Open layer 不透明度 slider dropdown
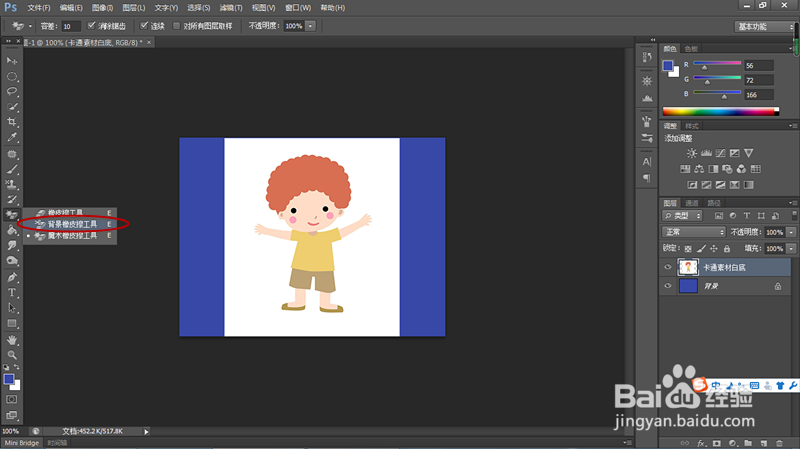The image size is (800, 449). (791, 232)
